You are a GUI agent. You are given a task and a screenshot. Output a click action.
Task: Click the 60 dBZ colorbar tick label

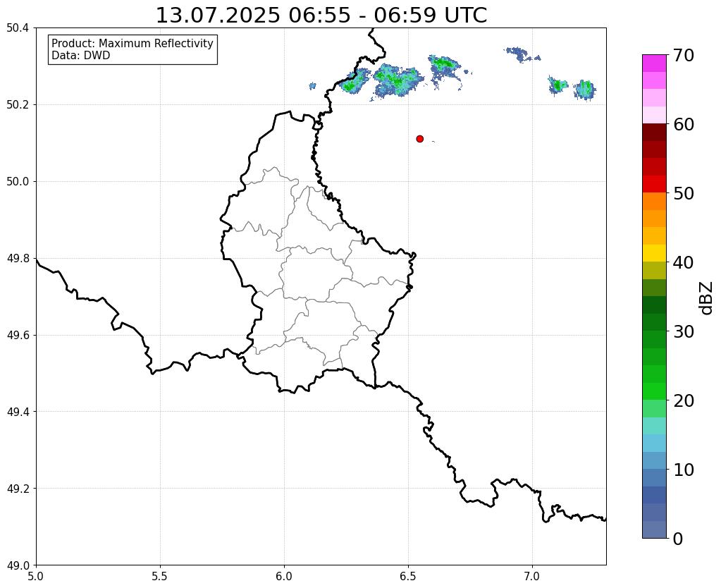point(684,124)
